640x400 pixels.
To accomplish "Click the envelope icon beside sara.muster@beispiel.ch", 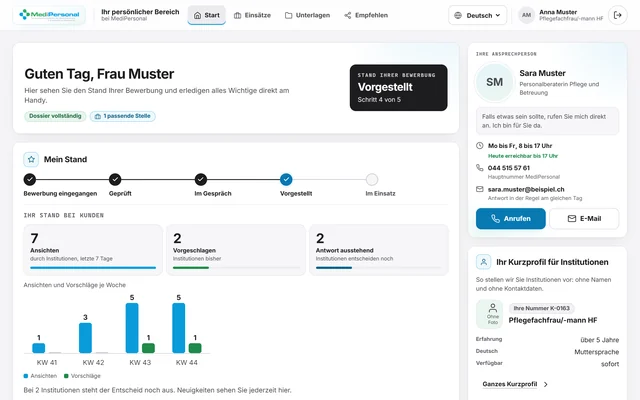I will [480, 189].
